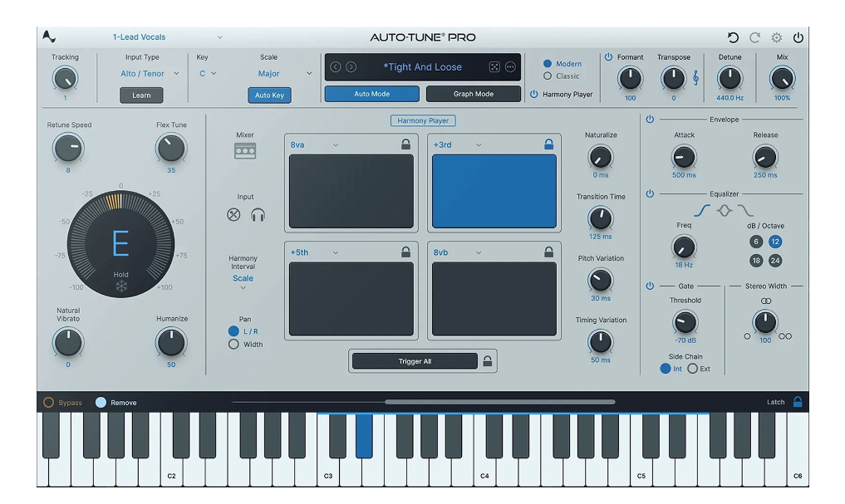Image resolution: width=845 pixels, height=504 pixels.
Task: Click the lock on the 8va pad
Action: [405, 144]
